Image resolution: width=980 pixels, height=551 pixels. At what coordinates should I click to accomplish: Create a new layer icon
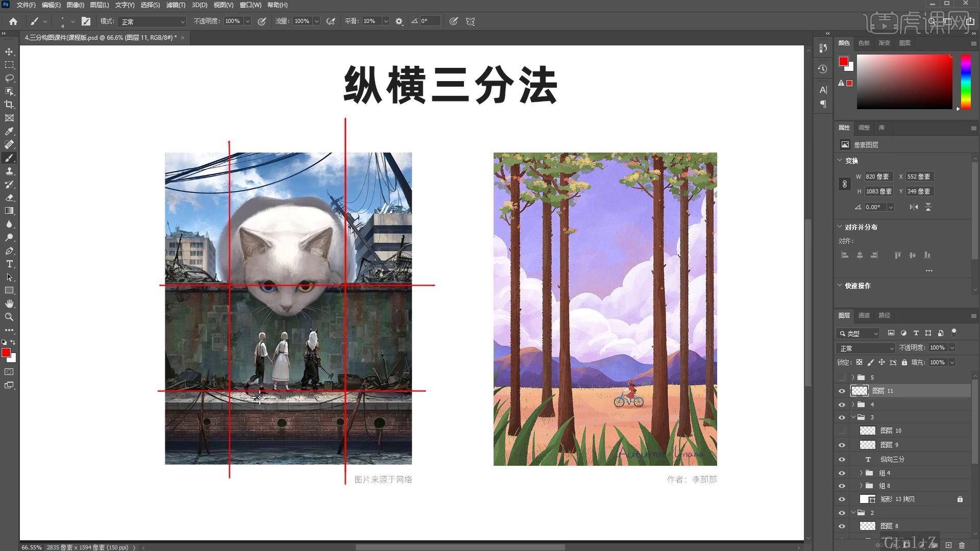coord(948,545)
